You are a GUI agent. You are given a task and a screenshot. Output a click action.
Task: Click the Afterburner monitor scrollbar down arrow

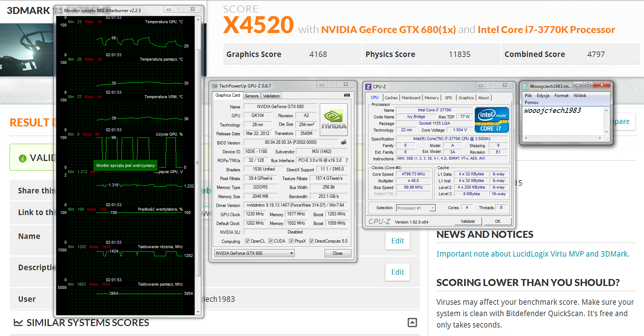[x=198, y=312]
